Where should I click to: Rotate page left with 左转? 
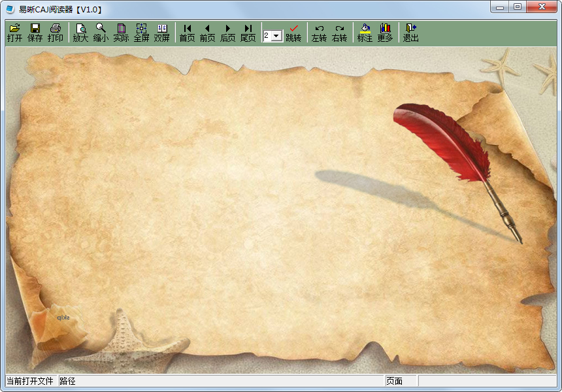click(319, 33)
